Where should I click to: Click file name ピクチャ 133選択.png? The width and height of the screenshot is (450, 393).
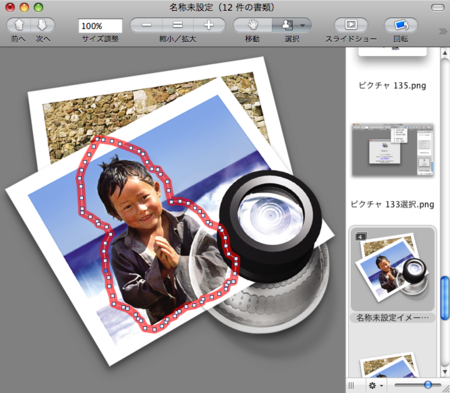[392, 204]
